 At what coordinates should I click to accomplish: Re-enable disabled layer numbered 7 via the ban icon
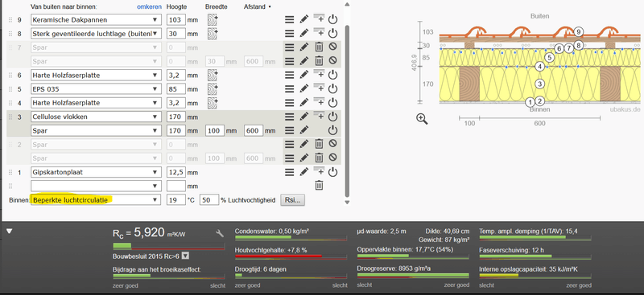point(333,47)
